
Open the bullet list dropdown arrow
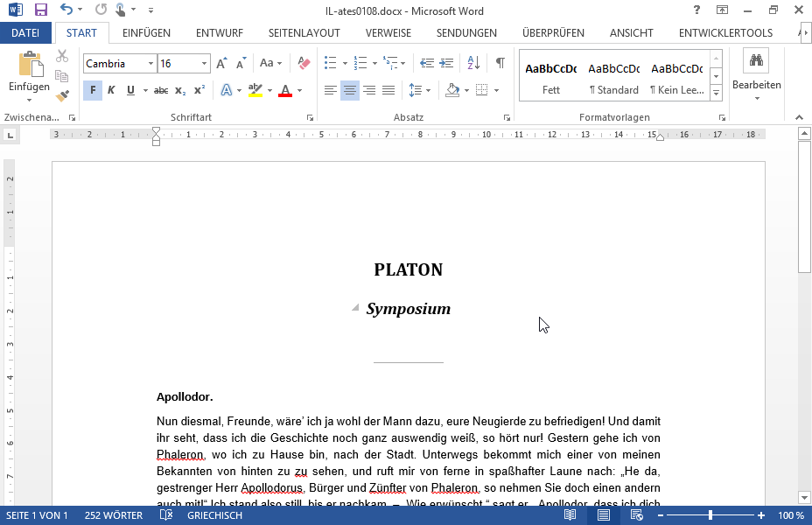click(x=345, y=64)
